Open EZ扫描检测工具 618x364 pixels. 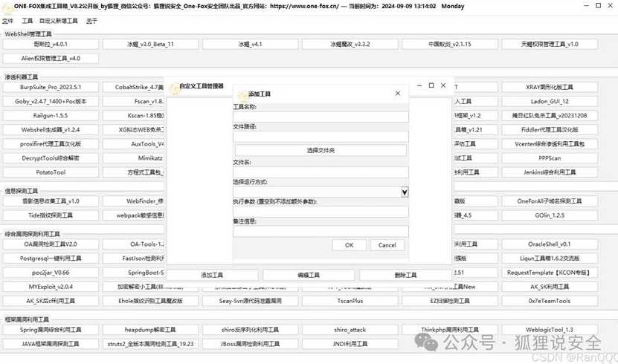coord(450,301)
